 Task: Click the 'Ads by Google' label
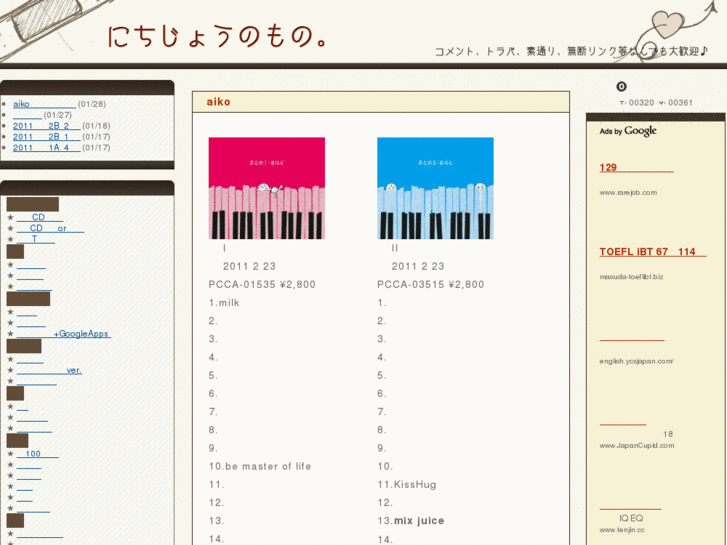(628, 131)
